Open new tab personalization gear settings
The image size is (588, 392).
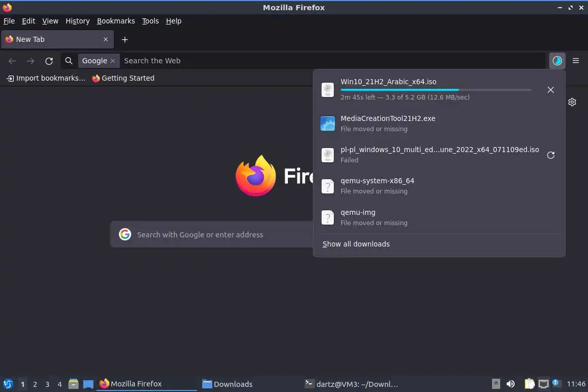(x=572, y=102)
